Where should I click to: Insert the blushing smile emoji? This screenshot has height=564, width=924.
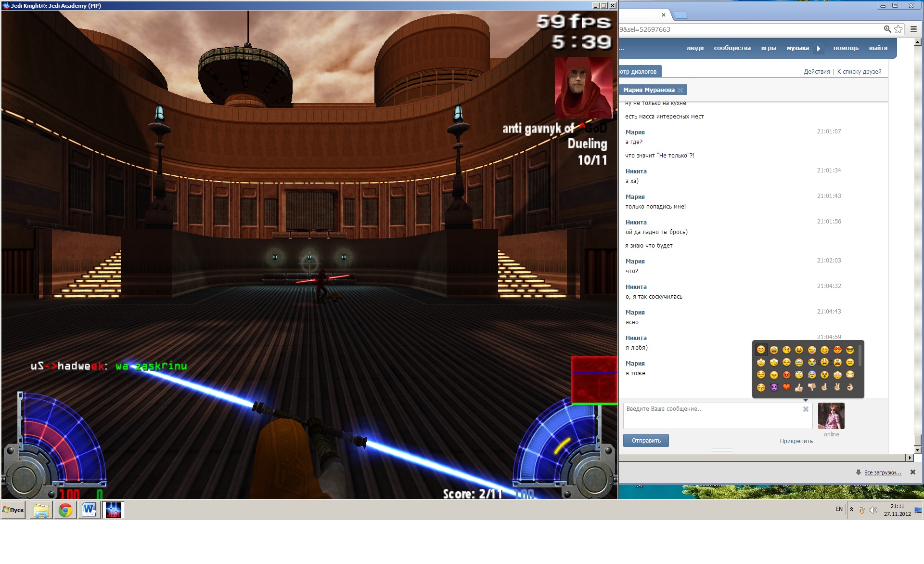click(761, 350)
